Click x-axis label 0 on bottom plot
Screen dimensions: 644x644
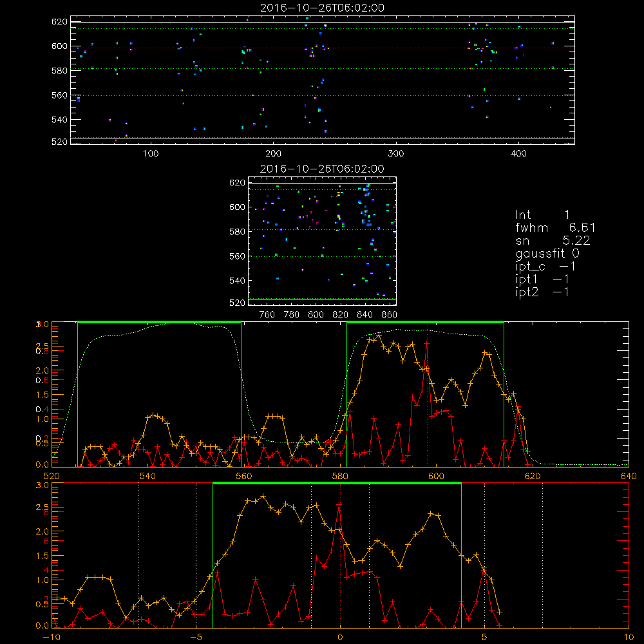(340, 637)
